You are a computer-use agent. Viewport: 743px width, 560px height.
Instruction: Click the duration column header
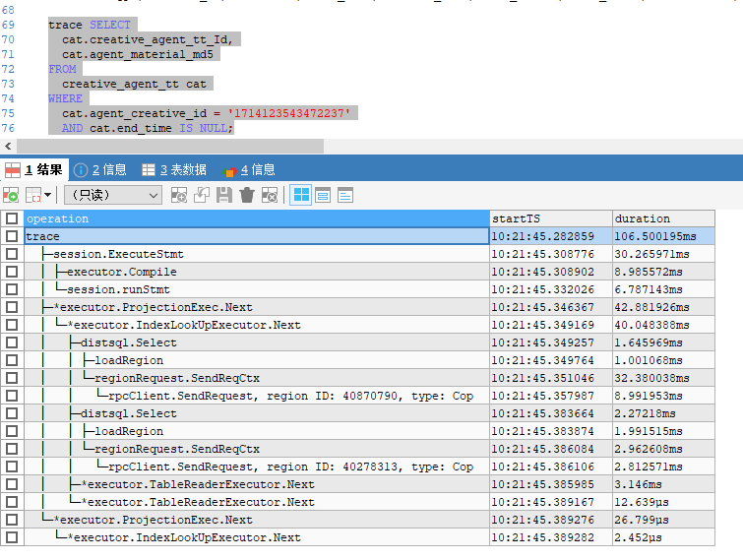coord(662,218)
